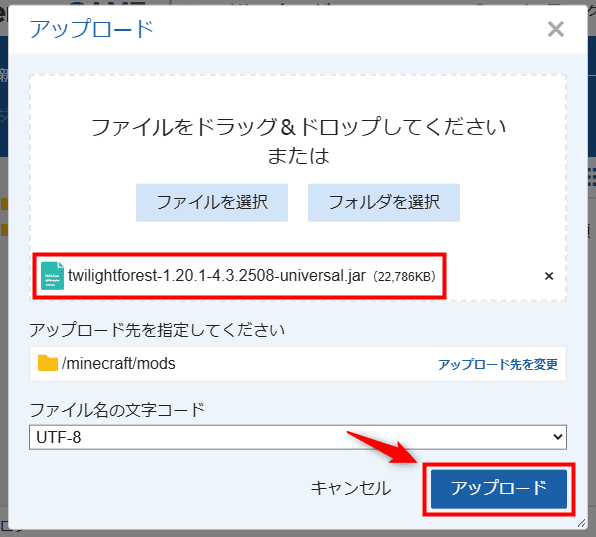Click the (22,786KB) file size text
The width and height of the screenshot is (596, 537).
(x=404, y=277)
